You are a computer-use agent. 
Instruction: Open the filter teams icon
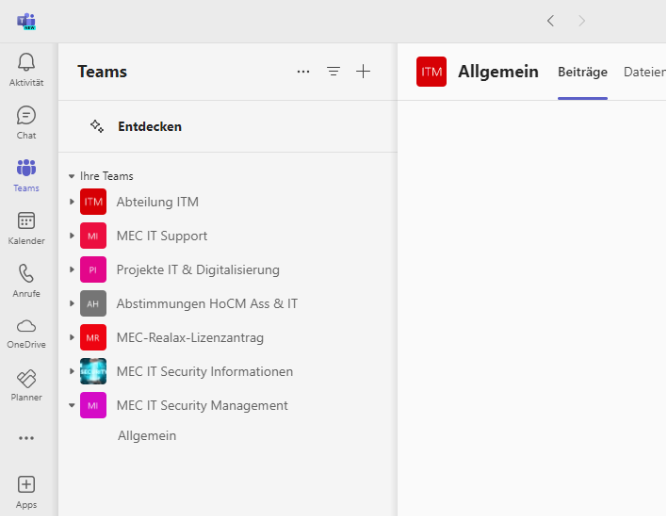pyautogui.click(x=333, y=71)
